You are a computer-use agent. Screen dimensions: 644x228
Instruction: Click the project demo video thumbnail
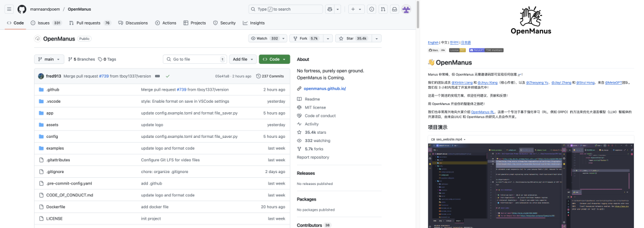click(x=531, y=186)
